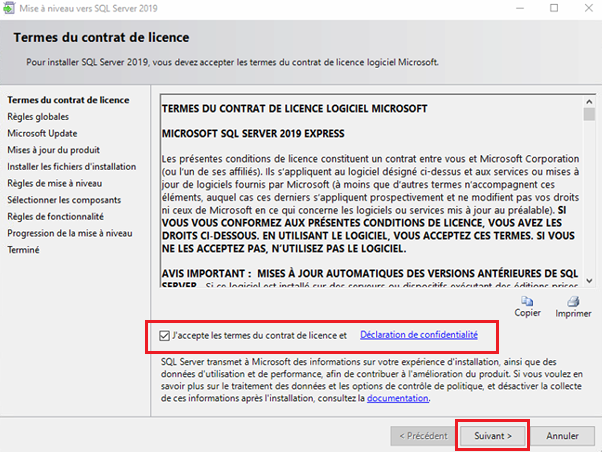
Task: Select Règles de fonctionnalité step
Action: tap(55, 217)
